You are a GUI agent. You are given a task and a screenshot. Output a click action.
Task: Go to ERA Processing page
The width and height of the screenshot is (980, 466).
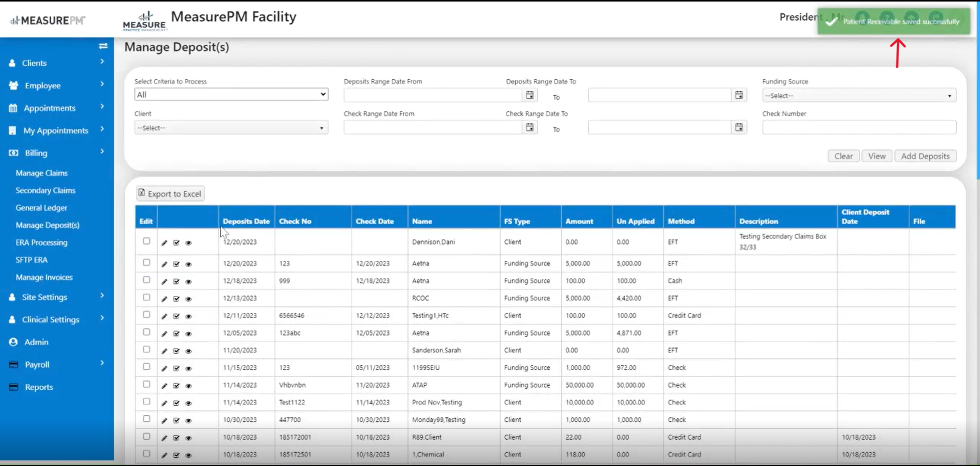41,242
